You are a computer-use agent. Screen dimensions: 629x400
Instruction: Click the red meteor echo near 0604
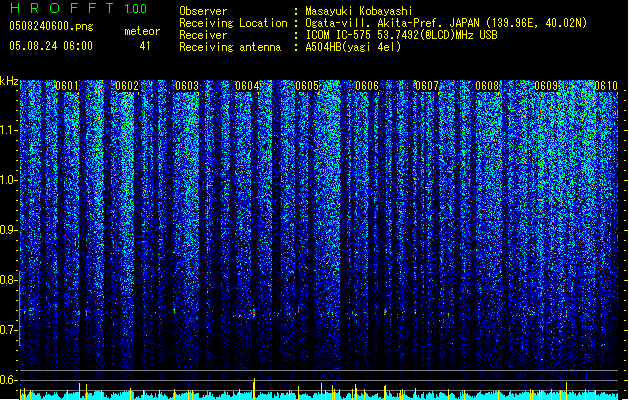coord(254,313)
